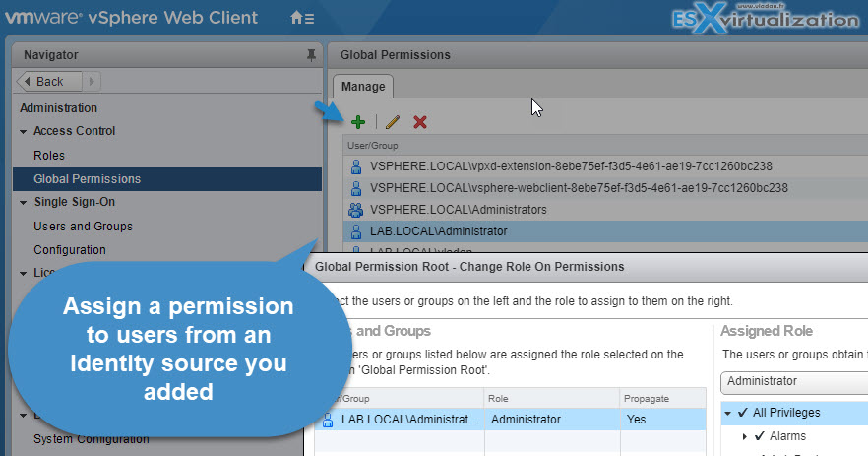Select the Manage tab

coord(363,87)
